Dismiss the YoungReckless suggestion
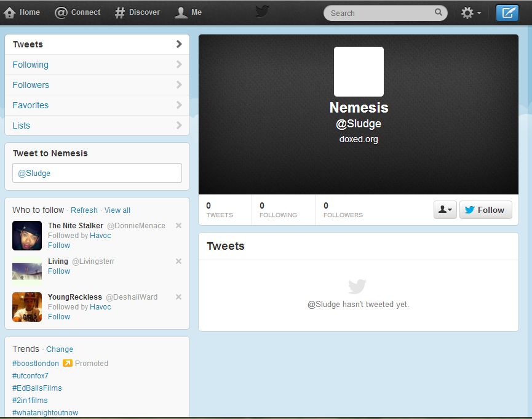 pos(178,297)
